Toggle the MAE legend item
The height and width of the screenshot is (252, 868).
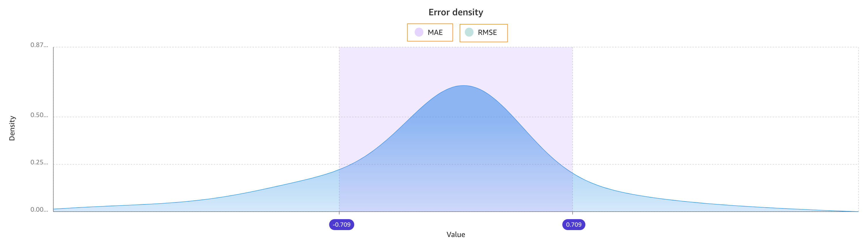430,32
